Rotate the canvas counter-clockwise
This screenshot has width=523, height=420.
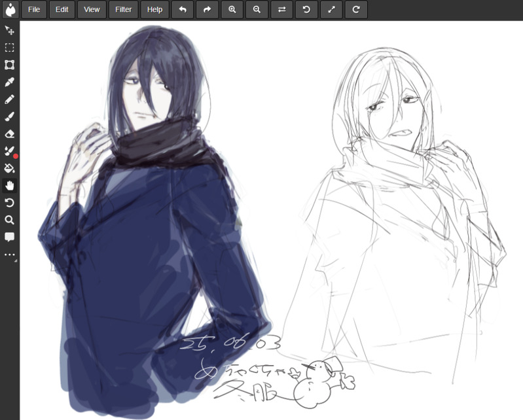point(306,10)
